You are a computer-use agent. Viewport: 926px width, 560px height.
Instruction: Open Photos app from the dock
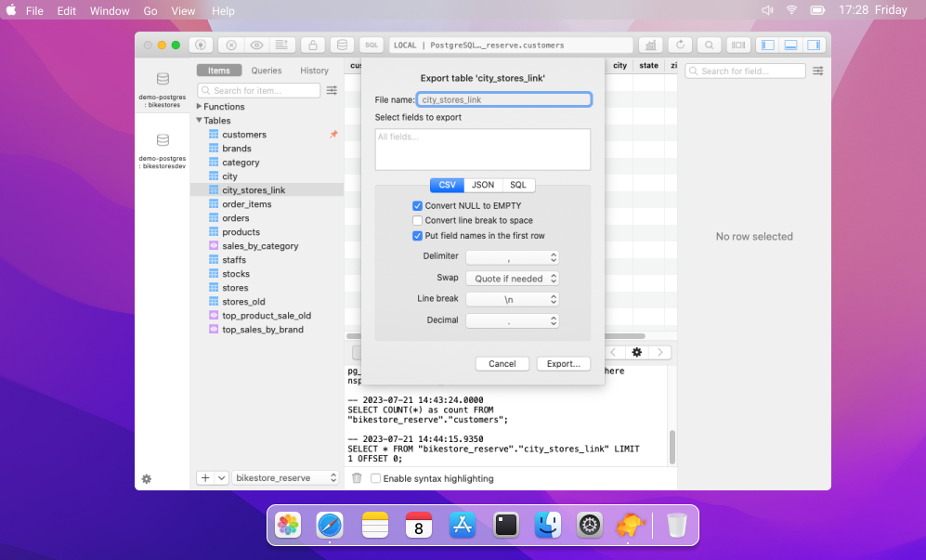click(x=288, y=525)
